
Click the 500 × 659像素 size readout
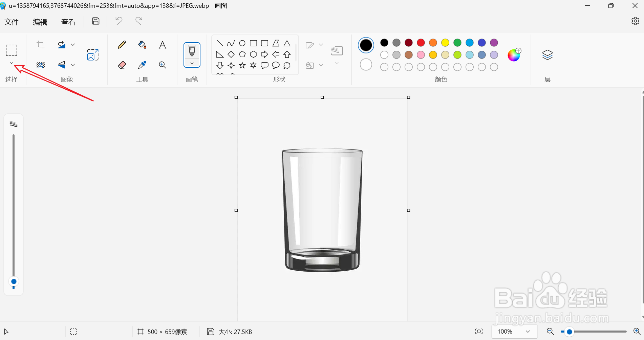(x=167, y=332)
